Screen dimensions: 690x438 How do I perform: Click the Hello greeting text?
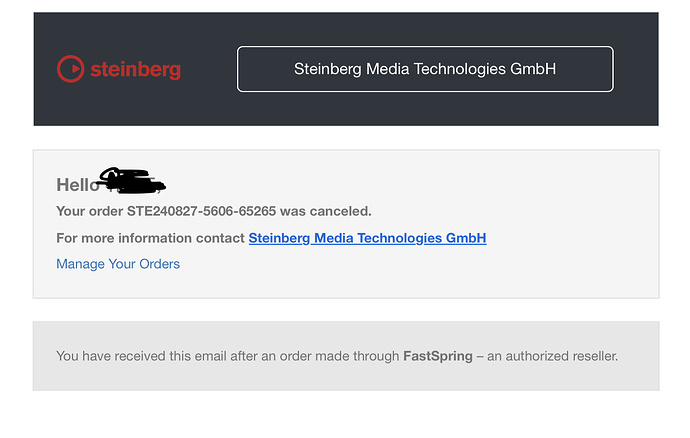tap(77, 185)
